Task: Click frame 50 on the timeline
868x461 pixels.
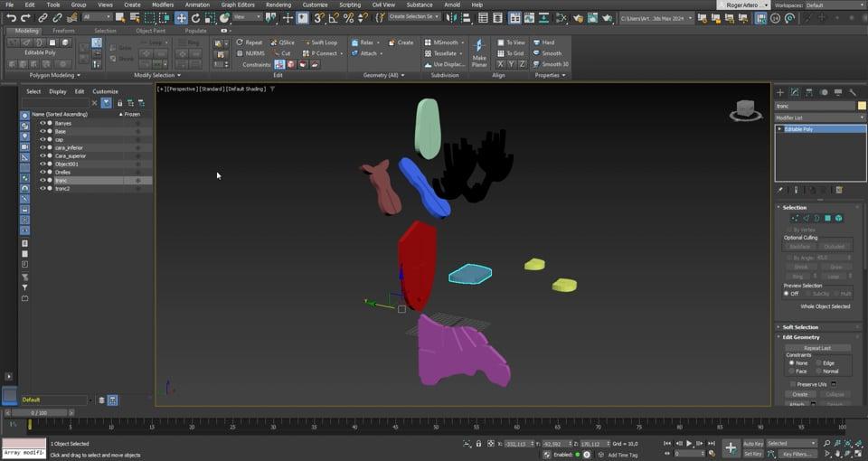Action: click(x=436, y=425)
